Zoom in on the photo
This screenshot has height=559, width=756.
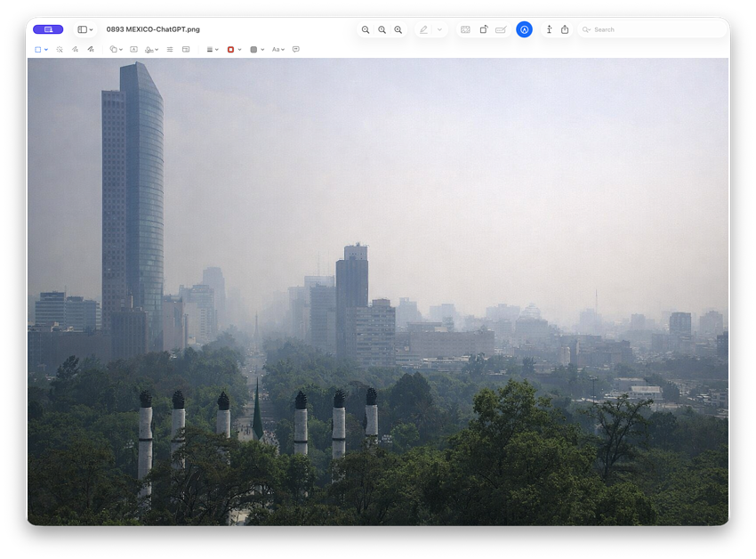pos(398,29)
